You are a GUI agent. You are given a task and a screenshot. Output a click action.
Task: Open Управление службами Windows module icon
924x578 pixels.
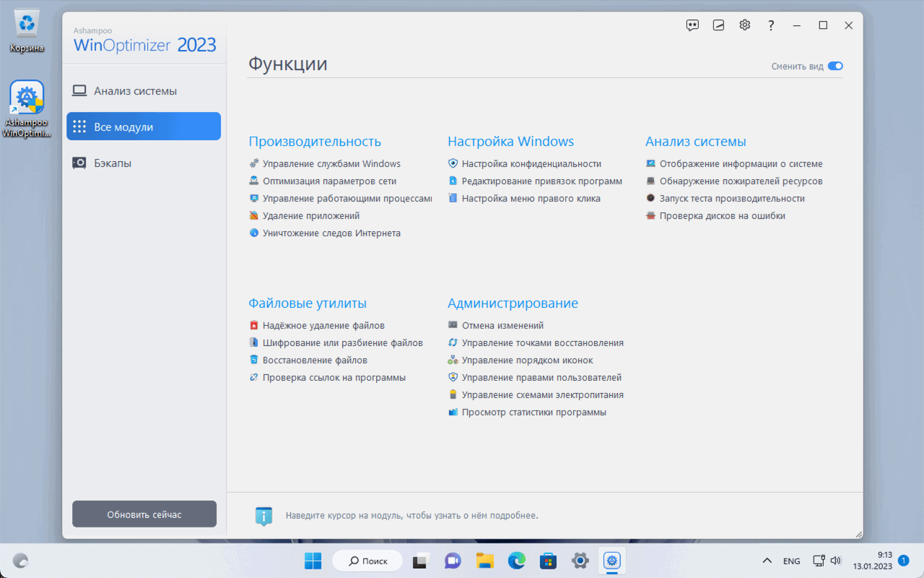[x=254, y=164]
